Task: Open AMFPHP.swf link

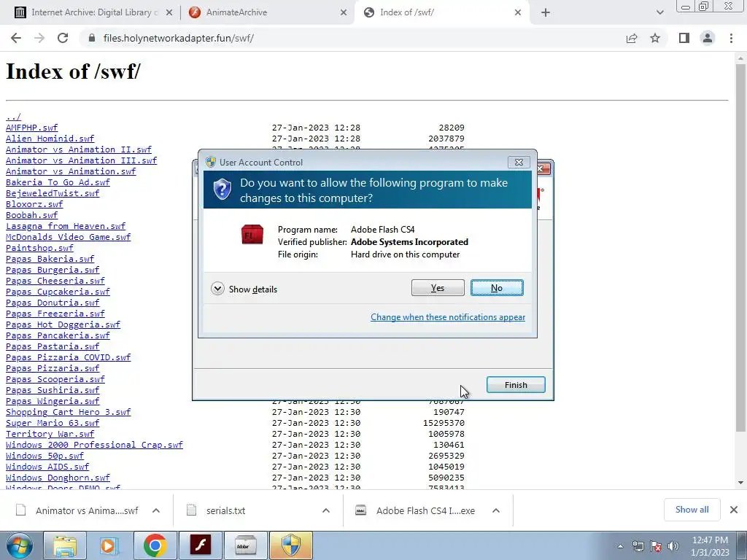Action: tap(31, 128)
